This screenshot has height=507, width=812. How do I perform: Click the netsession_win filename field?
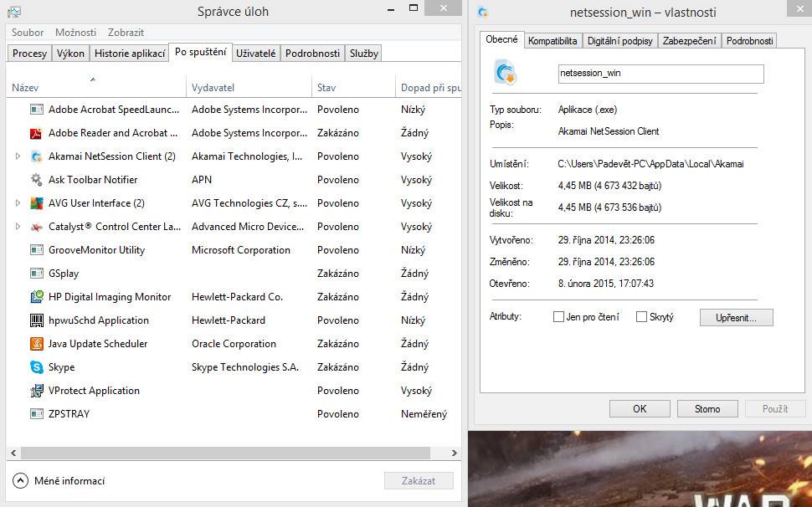pos(660,74)
